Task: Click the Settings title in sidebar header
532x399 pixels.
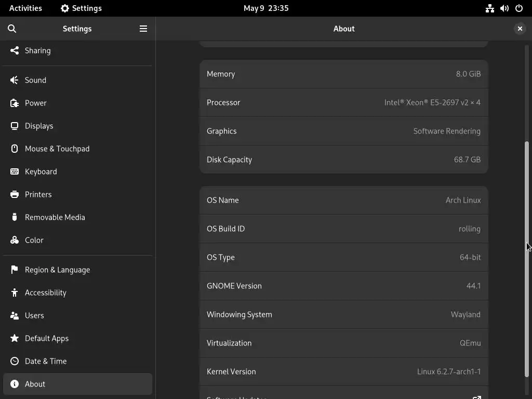Action: click(x=77, y=29)
